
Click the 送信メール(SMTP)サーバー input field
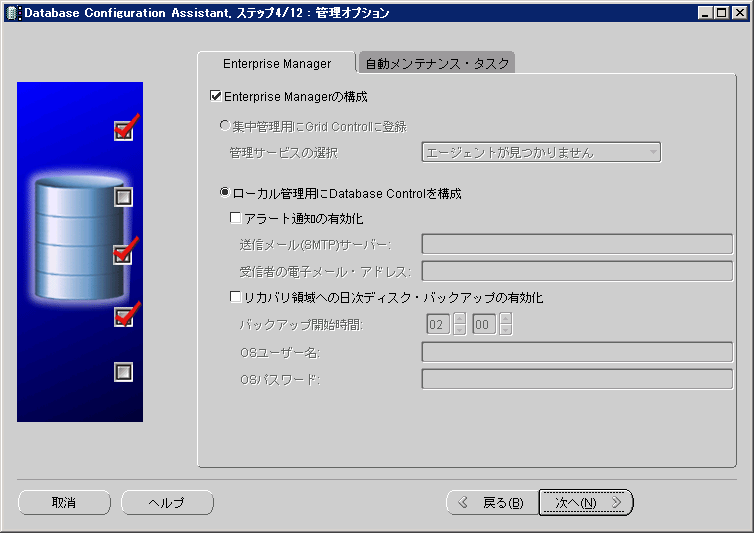coord(577,244)
